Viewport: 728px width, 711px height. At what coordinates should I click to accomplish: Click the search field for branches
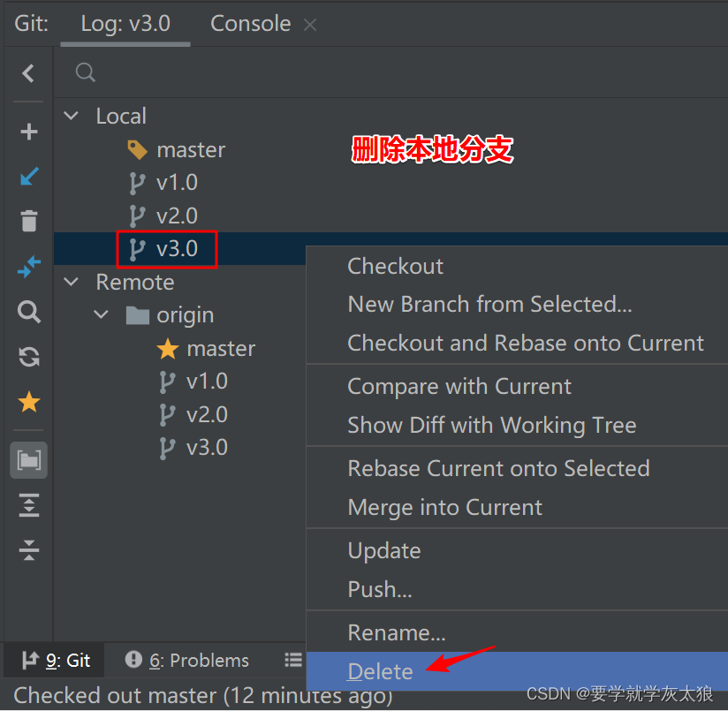390,72
